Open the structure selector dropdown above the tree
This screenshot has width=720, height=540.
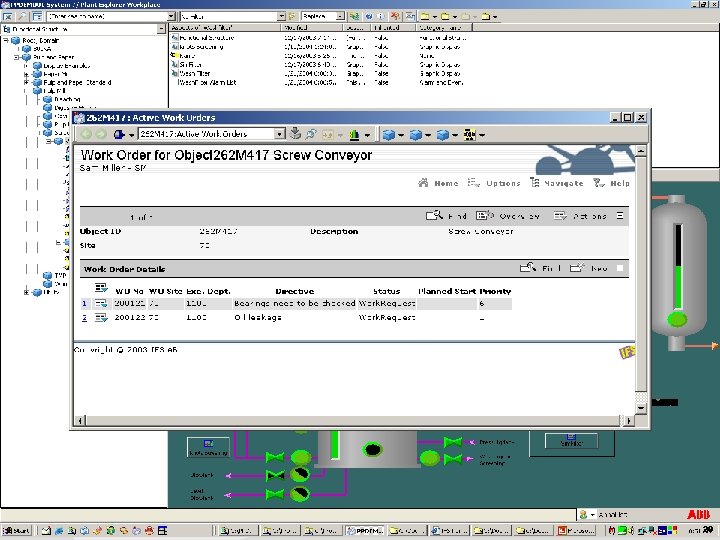pos(161,29)
